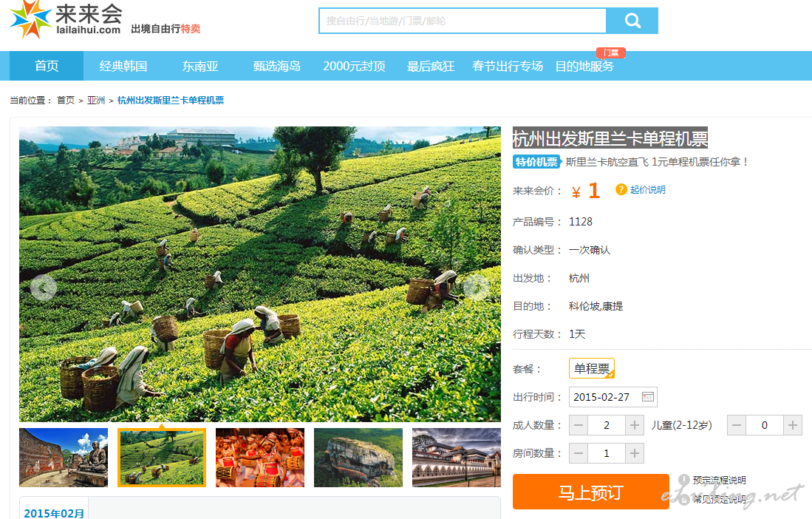Increase adult count with plus button
Screen dimensions: 812x519
coord(635,425)
